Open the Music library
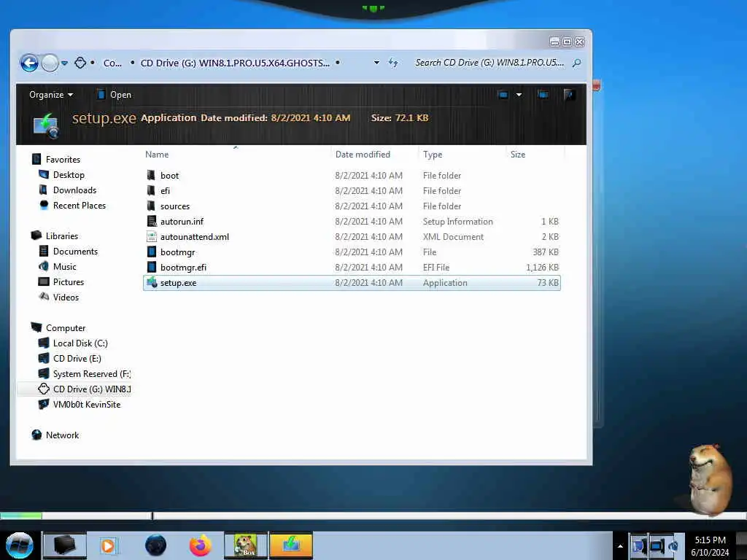The width and height of the screenshot is (747, 560). tap(64, 267)
